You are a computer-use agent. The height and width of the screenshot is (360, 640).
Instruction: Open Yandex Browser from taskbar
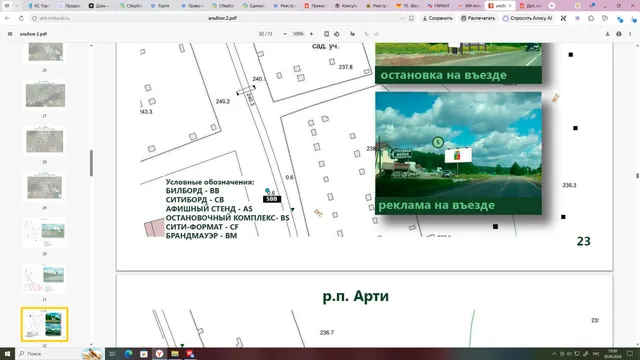coord(159,353)
